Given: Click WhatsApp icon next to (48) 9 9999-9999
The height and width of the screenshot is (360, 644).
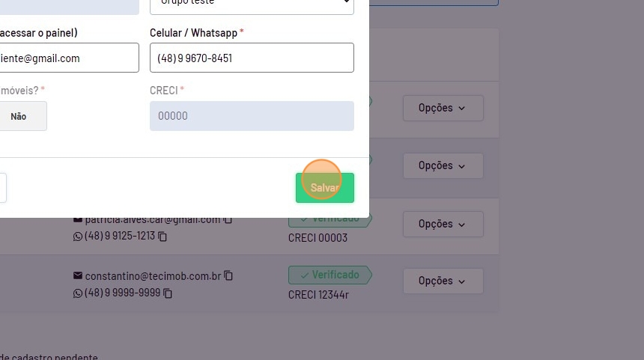Looking at the screenshot, I should coord(78,293).
